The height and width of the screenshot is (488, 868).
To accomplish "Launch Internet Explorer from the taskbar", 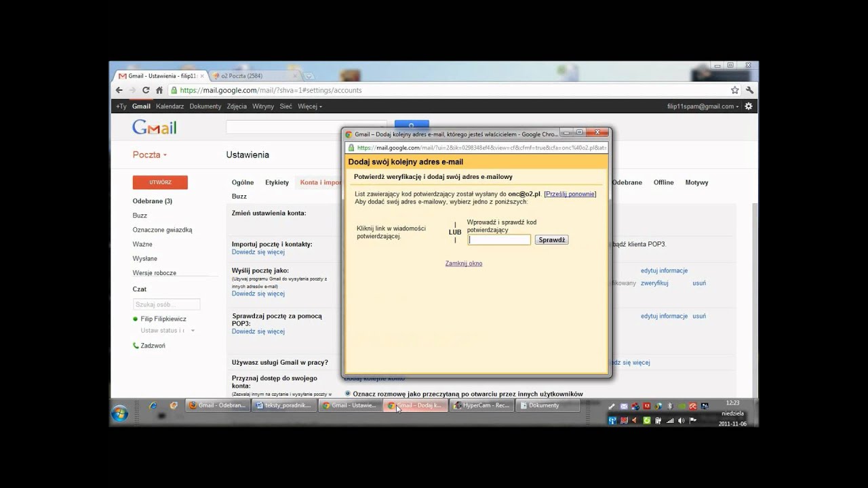I will tap(153, 406).
